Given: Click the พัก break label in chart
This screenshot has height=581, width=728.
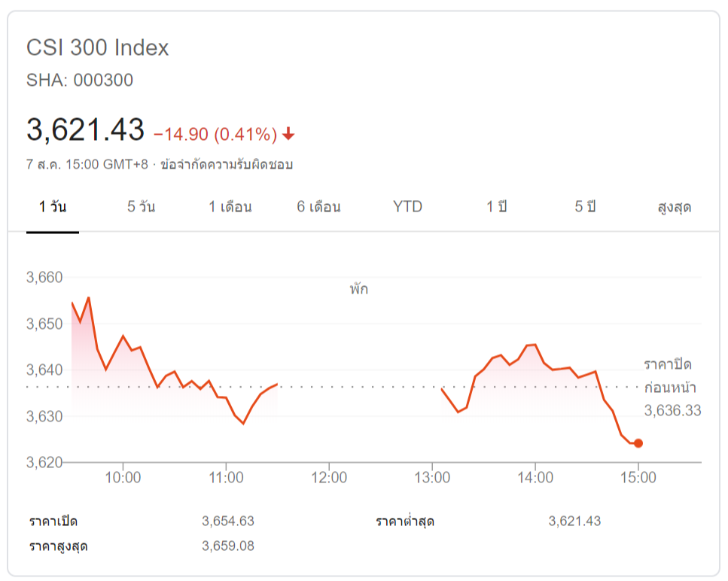Looking at the screenshot, I should point(358,289).
